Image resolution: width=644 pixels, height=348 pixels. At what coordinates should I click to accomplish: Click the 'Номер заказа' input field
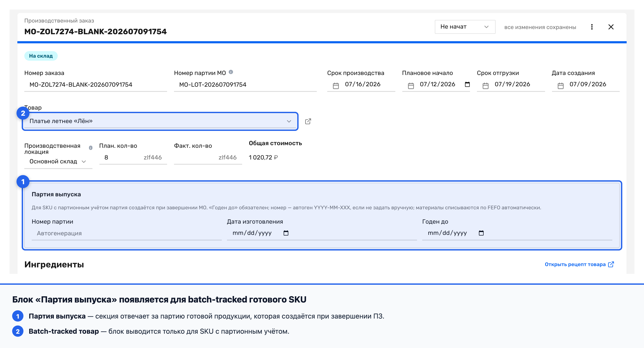(x=95, y=85)
